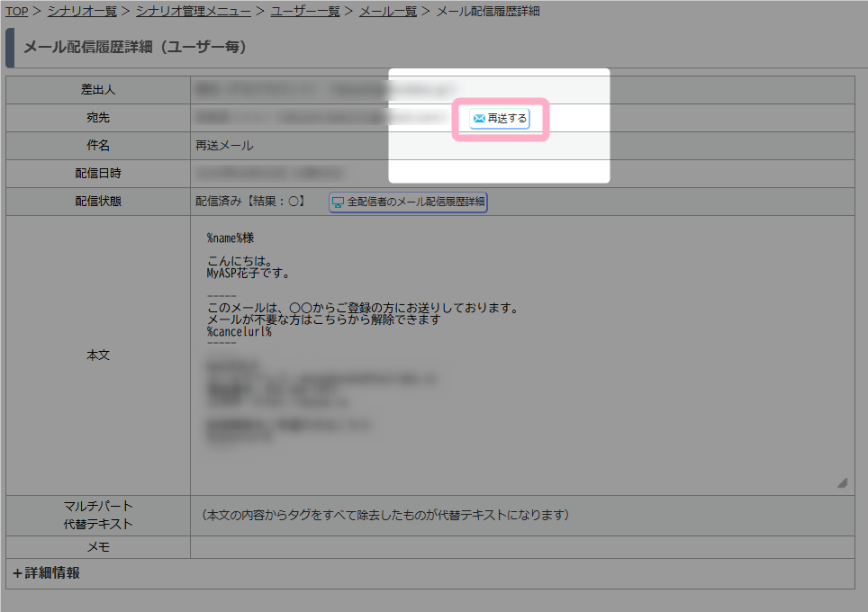Click the 宛先 row label

click(x=98, y=117)
